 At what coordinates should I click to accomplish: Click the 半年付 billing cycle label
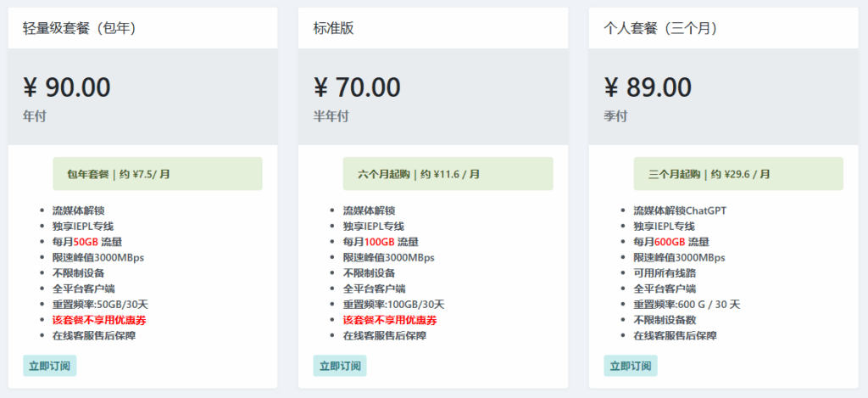(x=331, y=116)
